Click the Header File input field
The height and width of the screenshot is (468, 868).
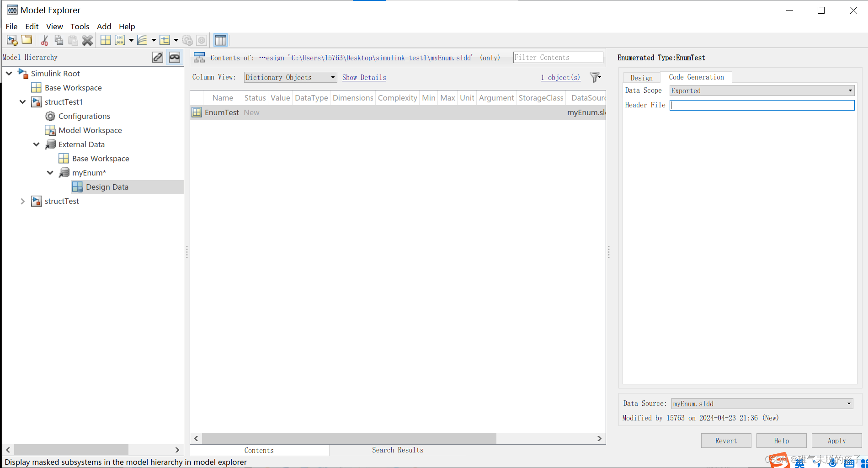tap(762, 105)
